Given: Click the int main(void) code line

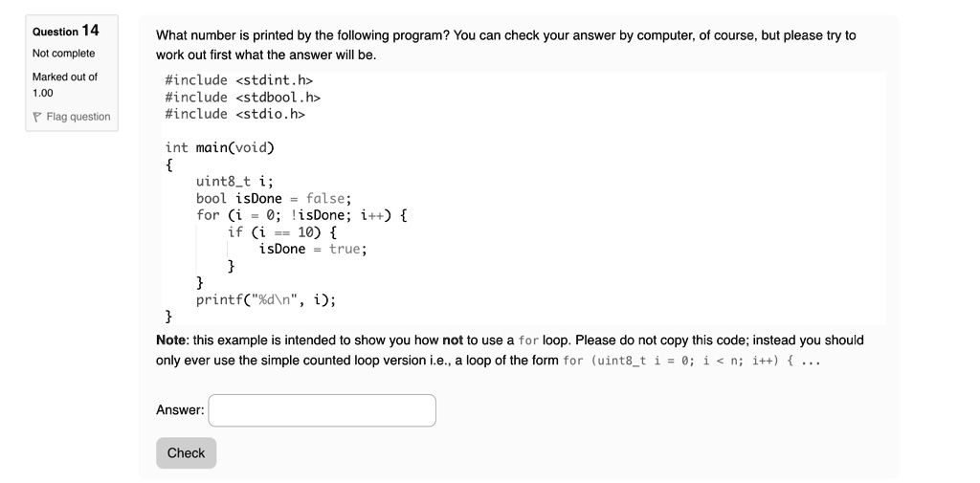Looking at the screenshot, I should (x=219, y=147).
